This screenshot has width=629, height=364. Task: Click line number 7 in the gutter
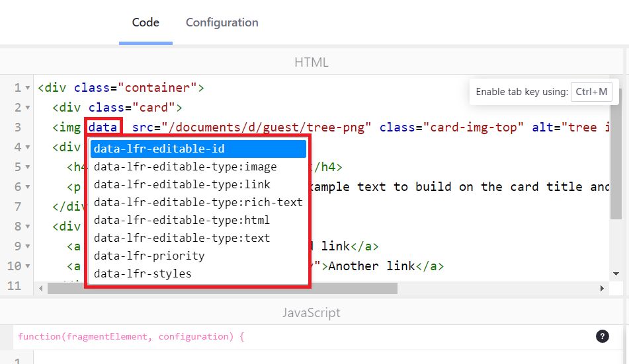[x=18, y=207]
